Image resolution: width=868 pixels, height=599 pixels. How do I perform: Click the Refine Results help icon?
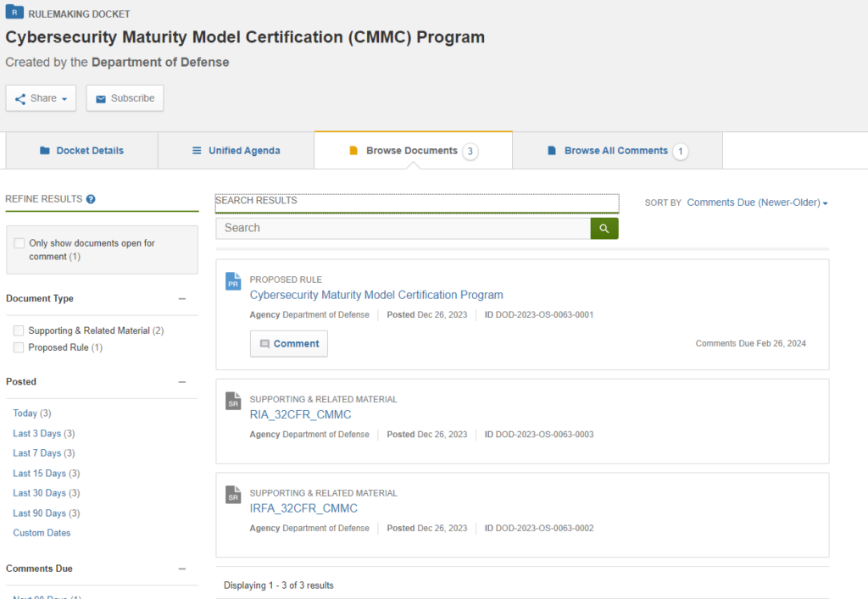[x=91, y=199]
